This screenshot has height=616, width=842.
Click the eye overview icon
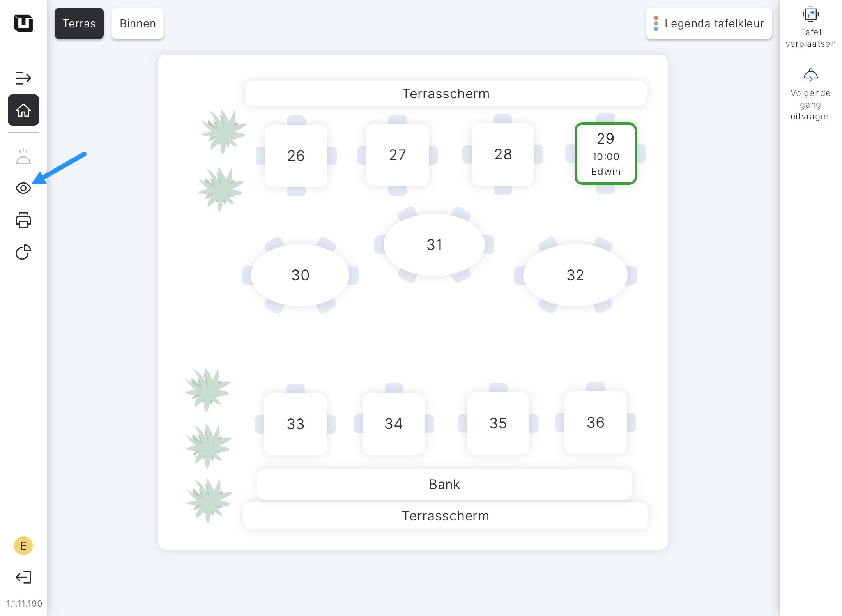[23, 188]
